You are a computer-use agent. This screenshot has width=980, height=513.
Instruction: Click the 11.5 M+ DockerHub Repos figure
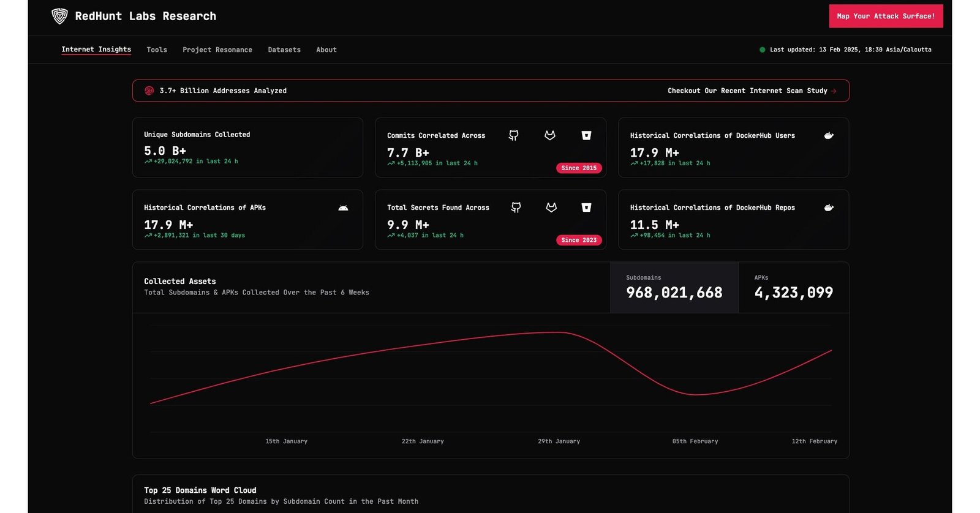pyautogui.click(x=655, y=225)
